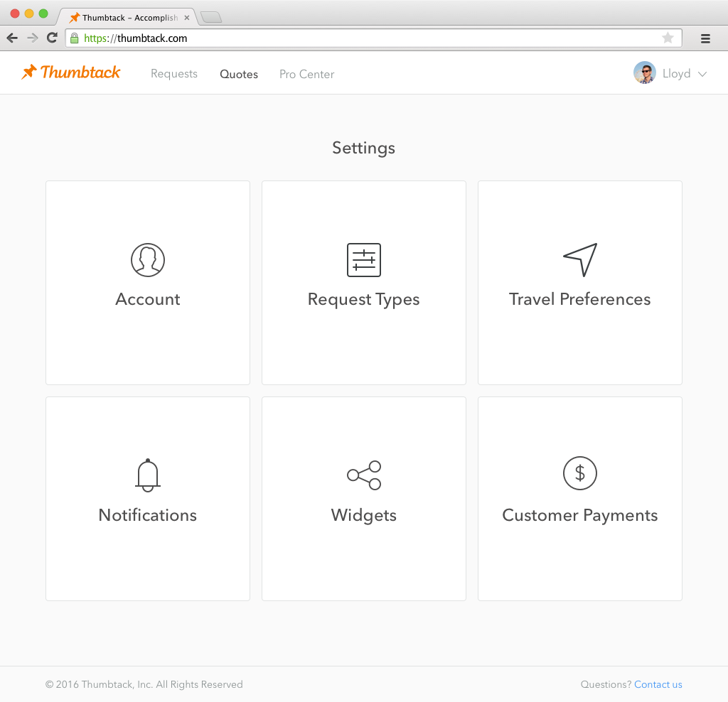
Task: Open the Quotes nav item
Action: (239, 74)
